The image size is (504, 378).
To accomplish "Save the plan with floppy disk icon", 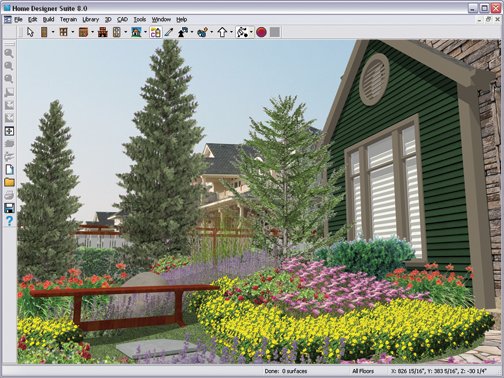I will click(9, 208).
